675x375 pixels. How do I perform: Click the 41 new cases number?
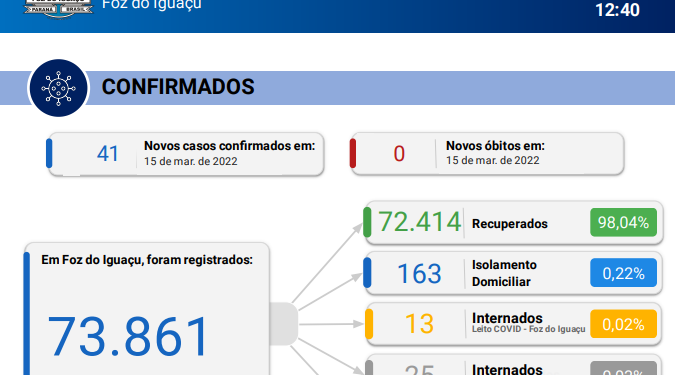tap(108, 154)
